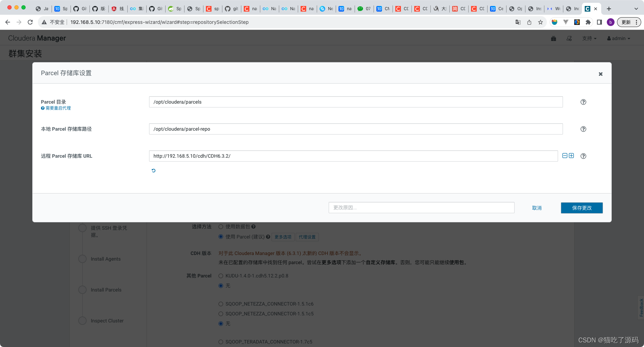Screen dimensions: 644x347
Task: Switch to the 版 GitHub tab
Action: (x=99, y=9)
